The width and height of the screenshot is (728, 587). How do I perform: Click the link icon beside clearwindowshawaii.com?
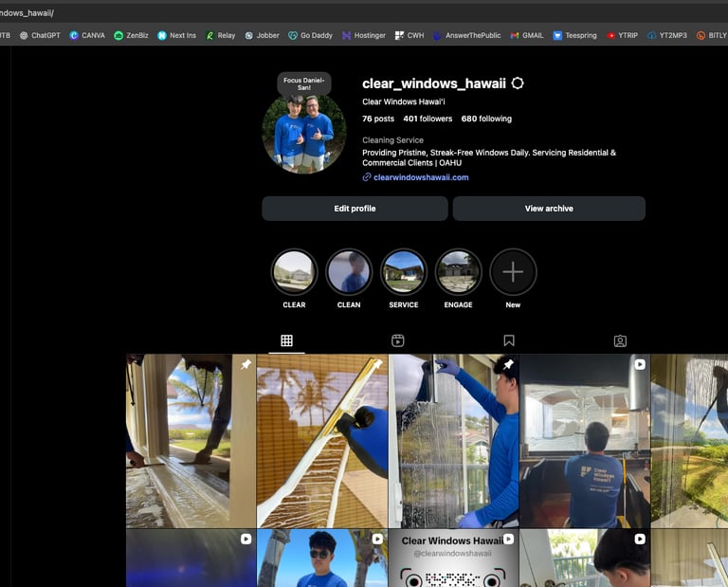click(367, 177)
